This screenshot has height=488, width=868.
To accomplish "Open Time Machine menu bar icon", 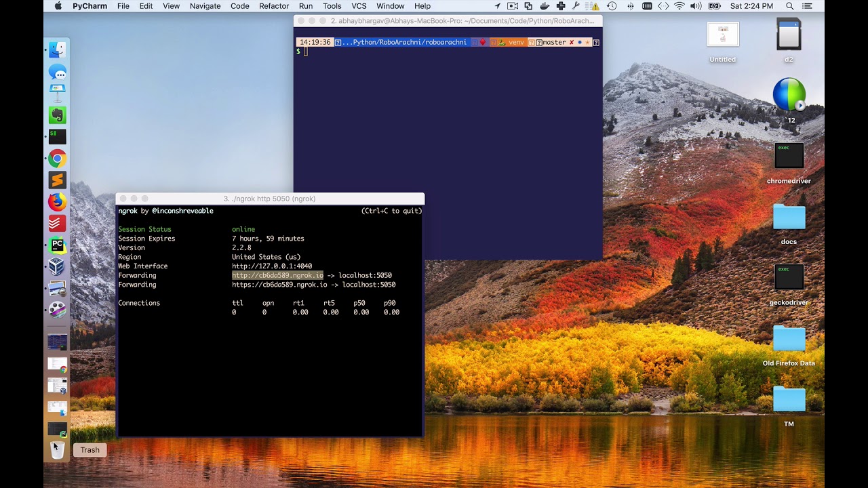I will tap(612, 6).
